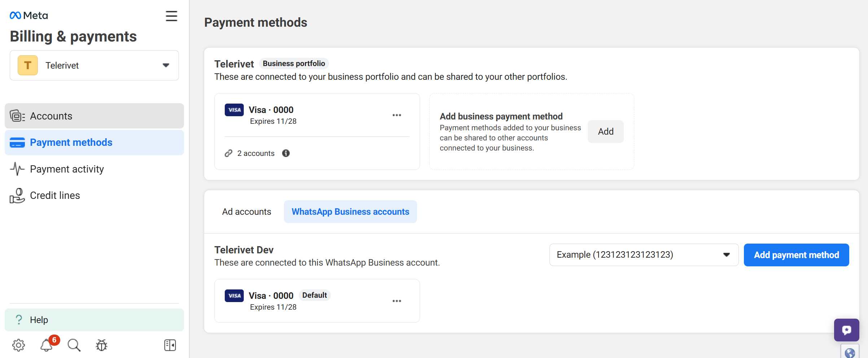Click the Telerivet T avatar icon
868x358 pixels.
pos(28,65)
